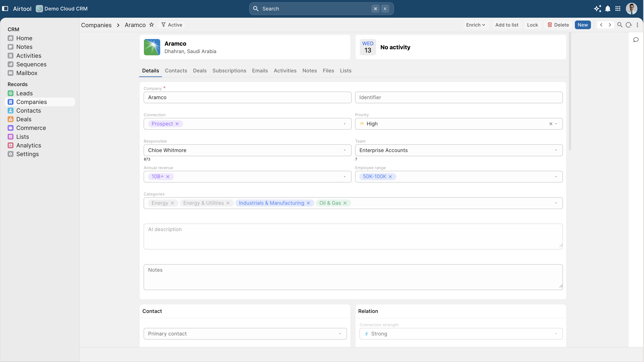Click the record search magnifier icon
Viewport: 644px width, 362px height.
click(620, 25)
